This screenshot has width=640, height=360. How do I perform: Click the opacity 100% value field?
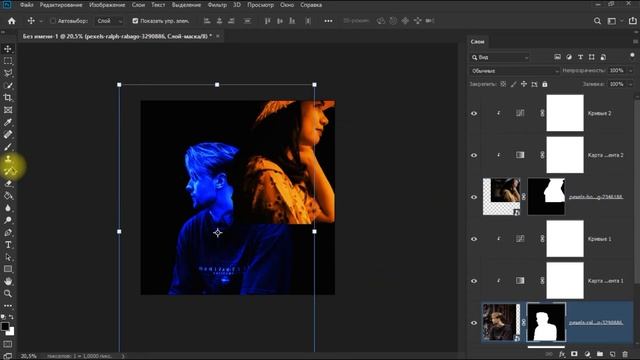617,71
